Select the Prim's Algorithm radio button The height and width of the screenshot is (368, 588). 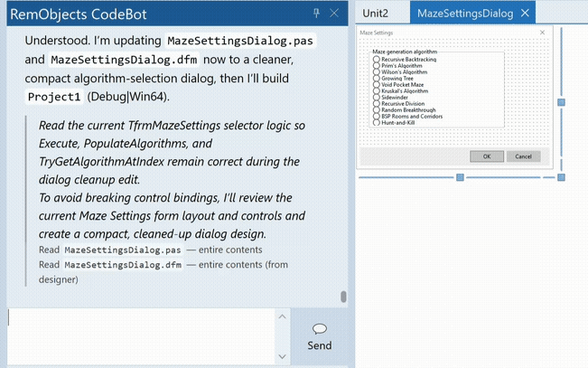tap(397, 66)
